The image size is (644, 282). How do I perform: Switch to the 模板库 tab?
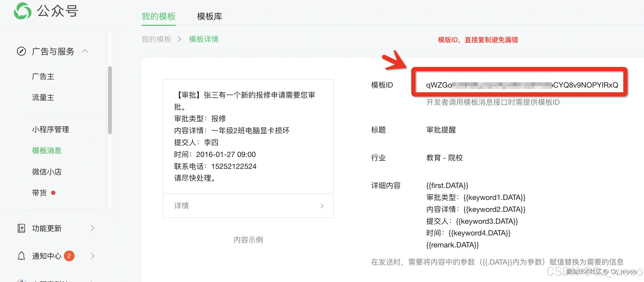tap(209, 16)
